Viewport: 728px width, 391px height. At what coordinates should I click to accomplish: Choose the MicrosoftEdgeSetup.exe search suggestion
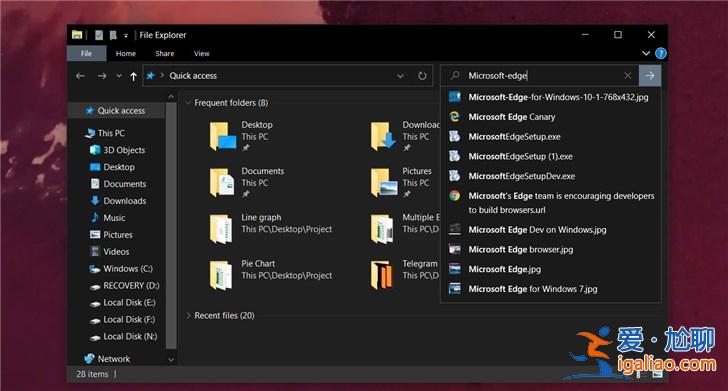point(551,137)
